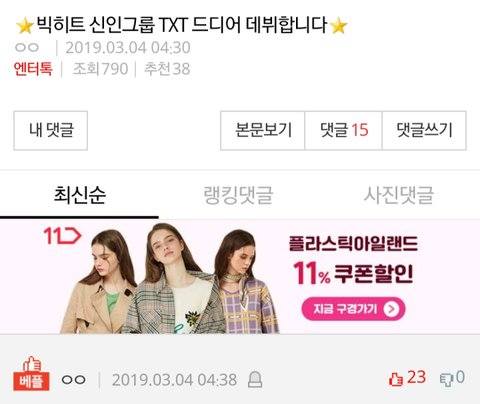Open 내 댓글 button
The height and width of the screenshot is (404, 480).
pyautogui.click(x=51, y=130)
